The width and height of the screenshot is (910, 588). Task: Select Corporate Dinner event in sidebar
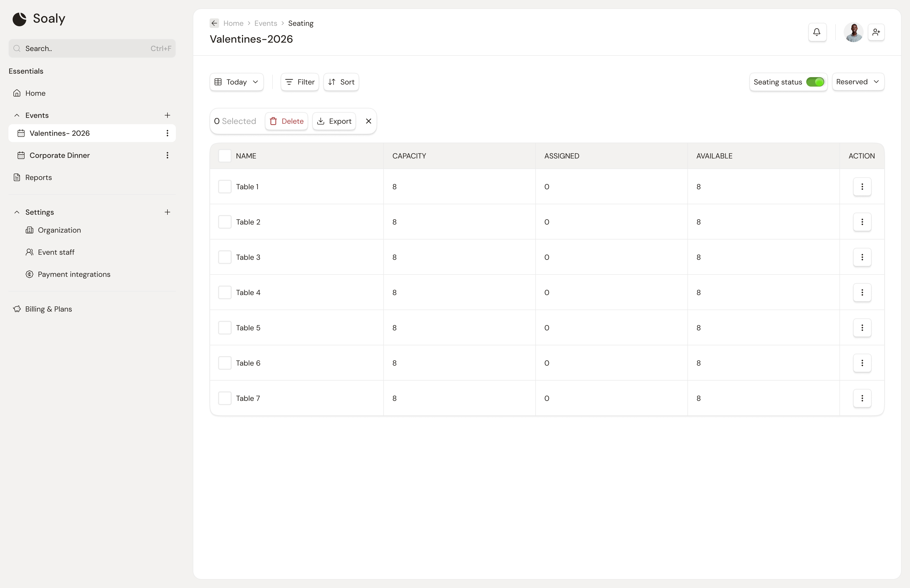point(92,155)
